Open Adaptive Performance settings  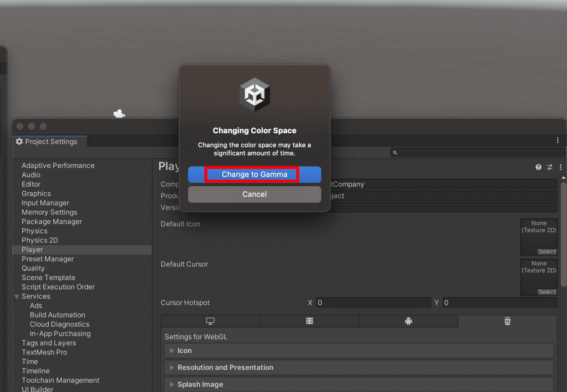tap(58, 166)
